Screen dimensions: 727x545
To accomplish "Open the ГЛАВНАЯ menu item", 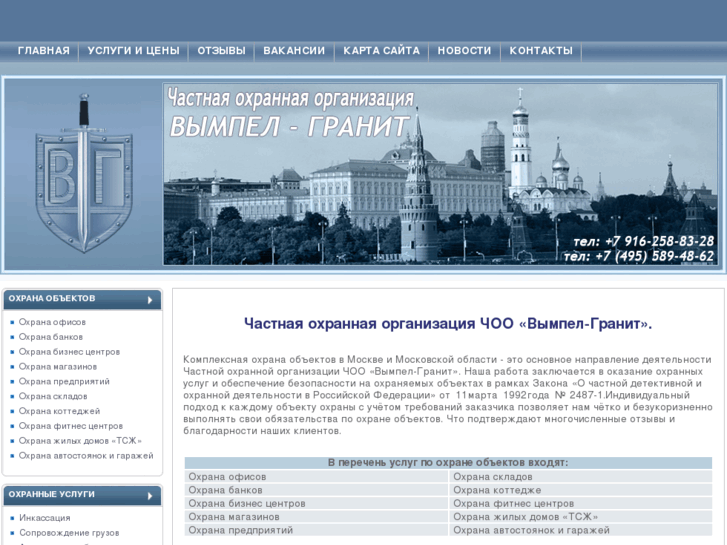I will point(44,51).
